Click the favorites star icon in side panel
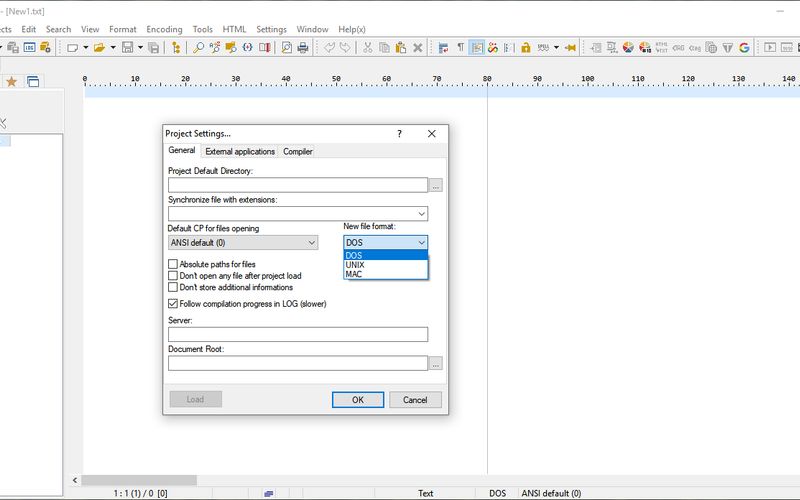The width and height of the screenshot is (800, 500). click(11, 81)
